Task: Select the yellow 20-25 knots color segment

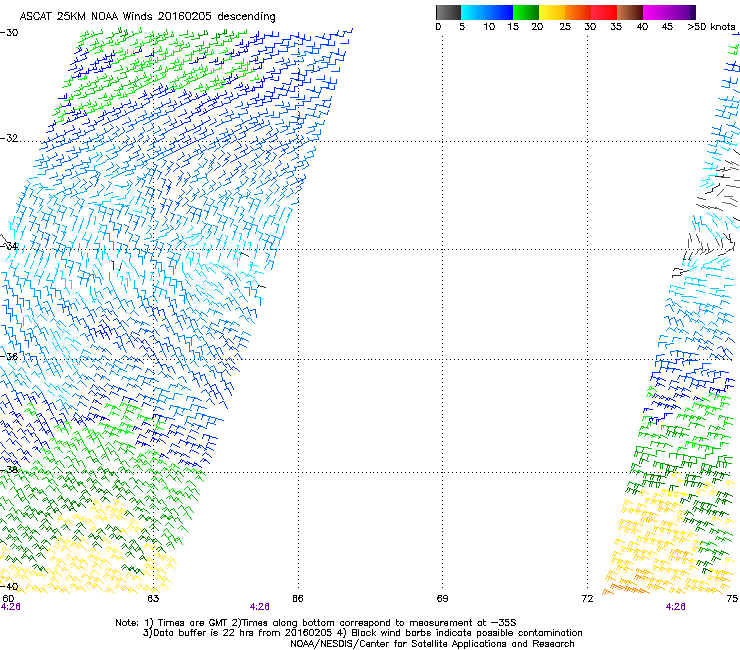Action: pos(552,12)
